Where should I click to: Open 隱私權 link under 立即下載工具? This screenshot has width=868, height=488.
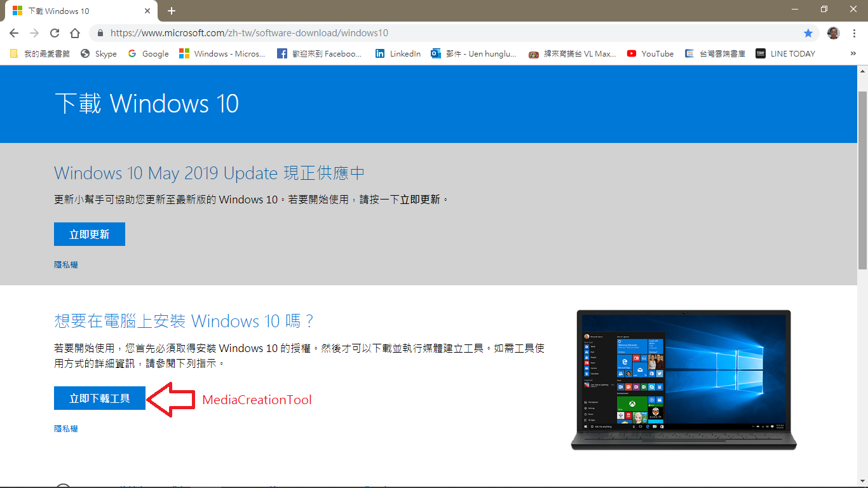(66, 429)
